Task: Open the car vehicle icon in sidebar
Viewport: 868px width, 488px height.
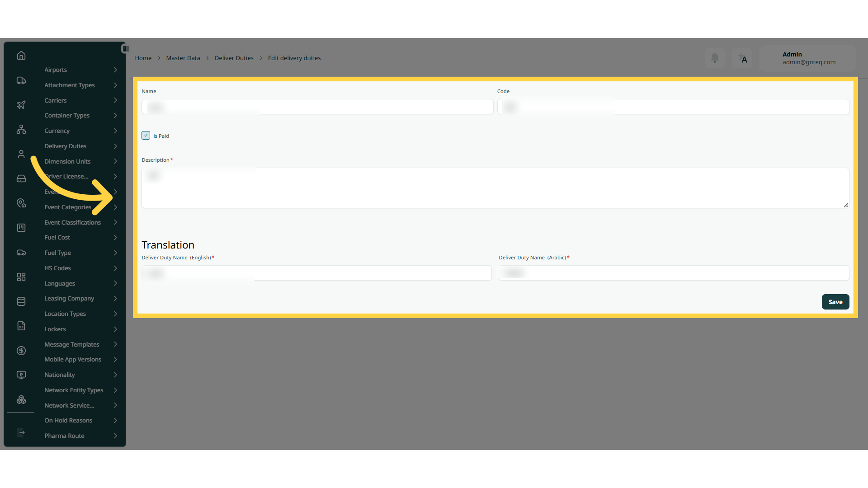Action: 21,253
